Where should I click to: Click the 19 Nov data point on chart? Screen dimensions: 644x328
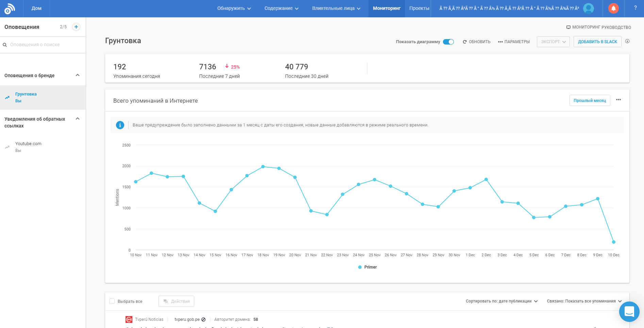[x=279, y=168]
